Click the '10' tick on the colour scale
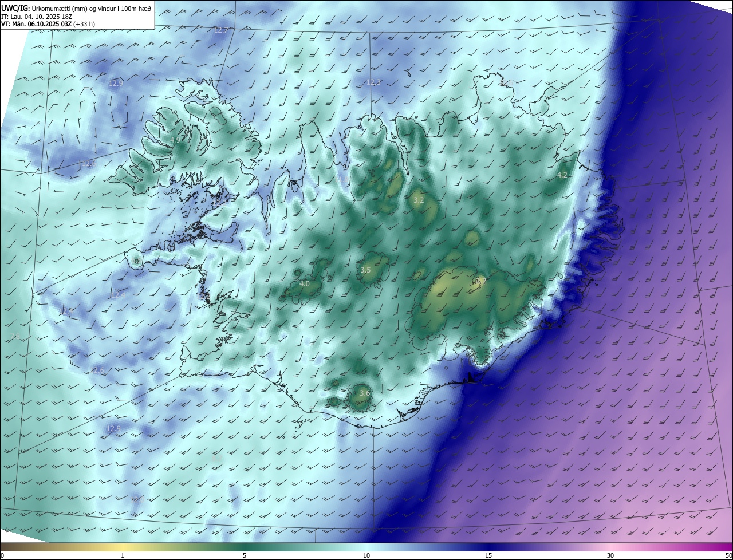The image size is (733, 560). 366,555
